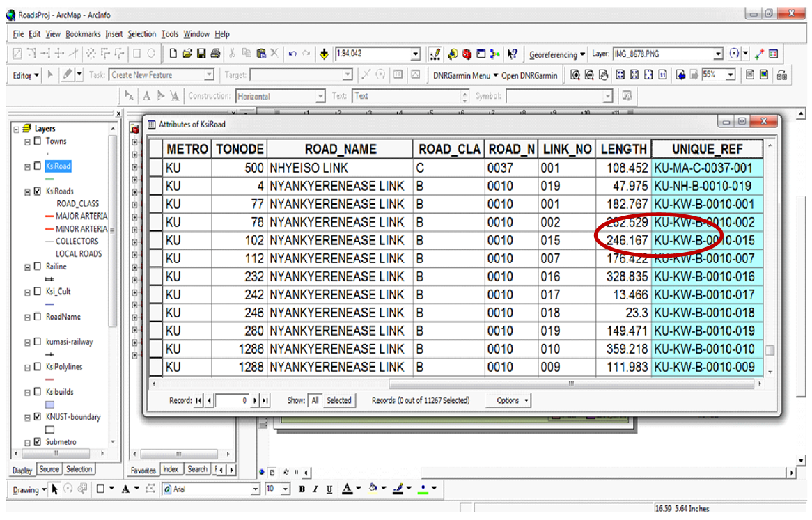Viewport: 812px width, 520px height.
Task: Open the map scale dropdown
Action: [416, 54]
